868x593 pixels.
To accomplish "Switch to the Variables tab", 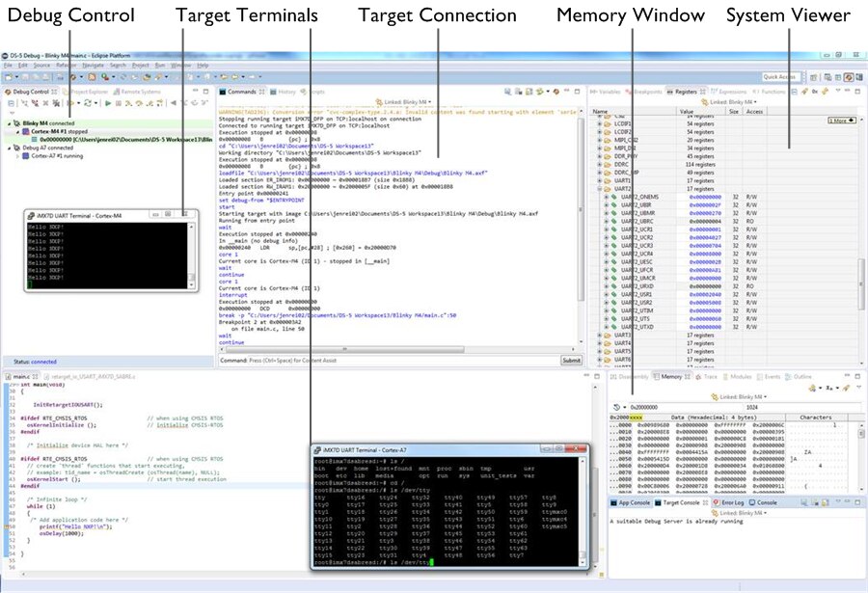I will point(606,92).
